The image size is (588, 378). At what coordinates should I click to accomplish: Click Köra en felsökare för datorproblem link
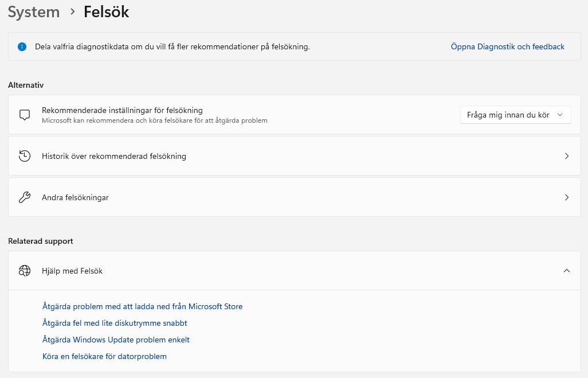105,356
